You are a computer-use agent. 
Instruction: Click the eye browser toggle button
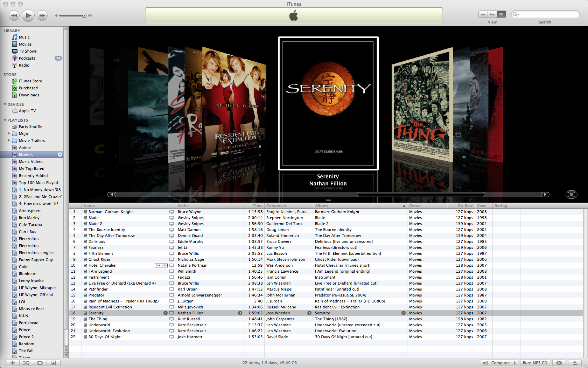[x=559, y=363]
